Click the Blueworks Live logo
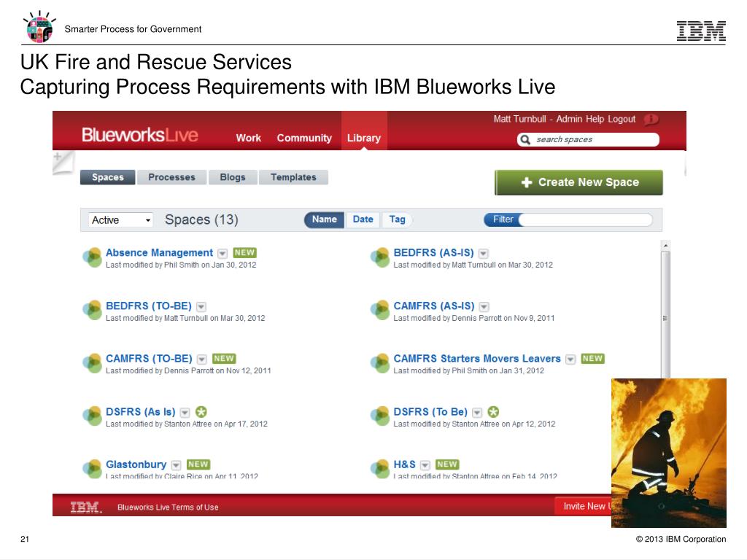The height and width of the screenshot is (560, 747). [x=139, y=135]
